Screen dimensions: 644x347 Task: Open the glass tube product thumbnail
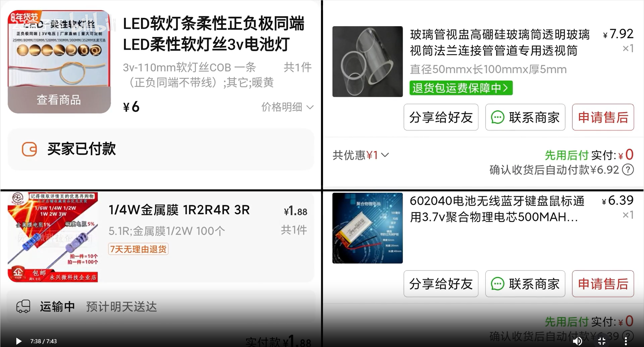(368, 61)
